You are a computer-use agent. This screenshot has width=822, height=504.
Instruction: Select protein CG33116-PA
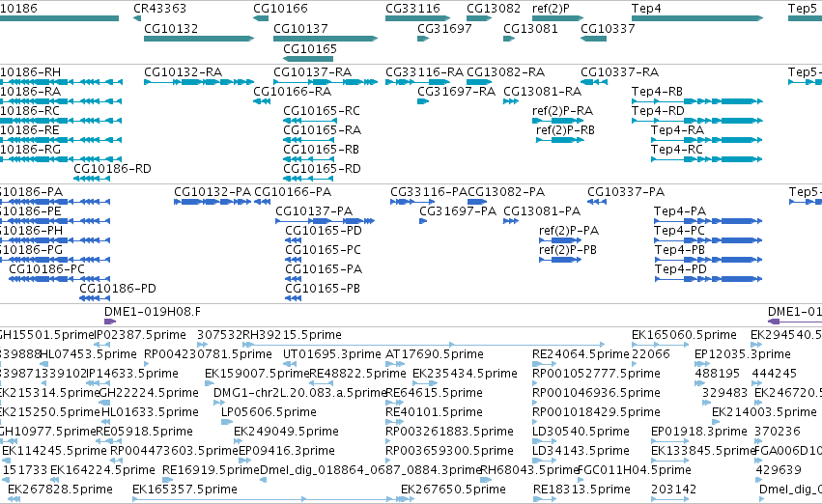click(x=429, y=192)
